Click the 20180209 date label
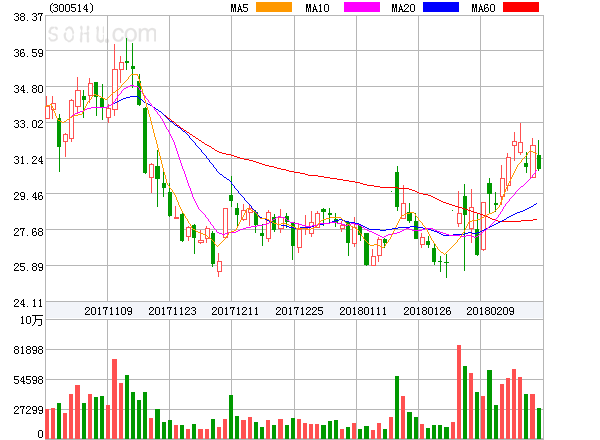This screenshot has width=600, height=440. pos(490,311)
